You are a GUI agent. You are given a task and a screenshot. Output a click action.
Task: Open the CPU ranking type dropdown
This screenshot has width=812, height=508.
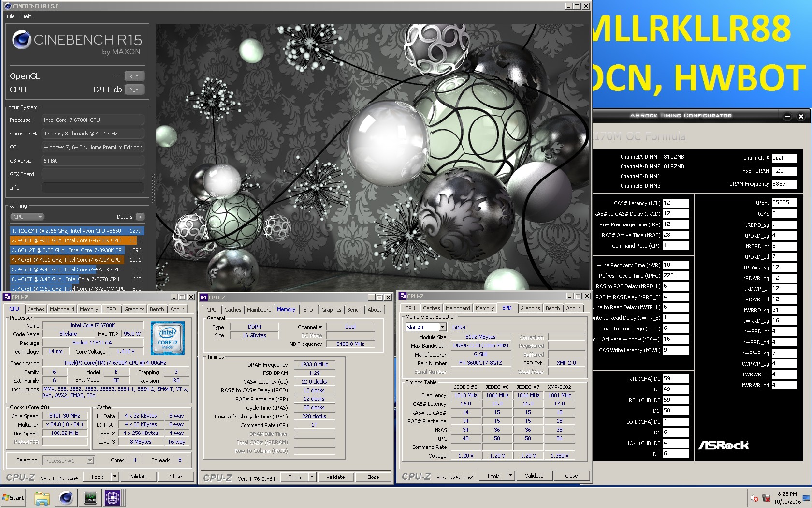pyautogui.click(x=27, y=217)
